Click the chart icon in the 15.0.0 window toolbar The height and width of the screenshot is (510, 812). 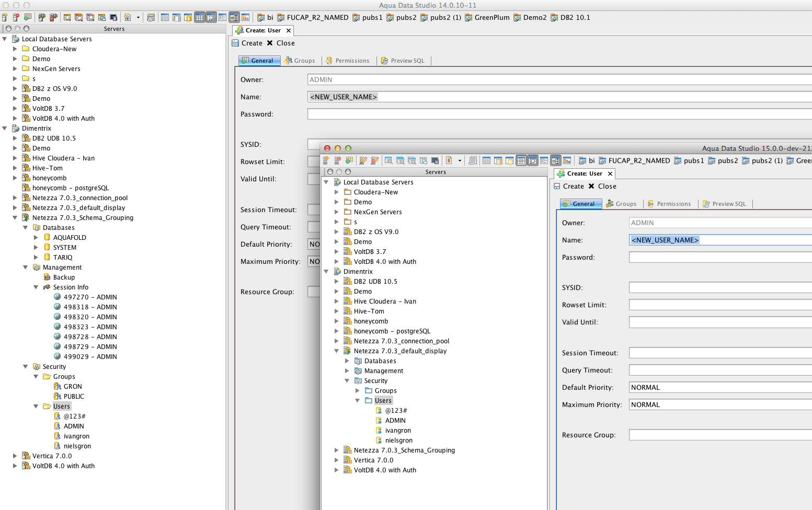click(x=567, y=160)
